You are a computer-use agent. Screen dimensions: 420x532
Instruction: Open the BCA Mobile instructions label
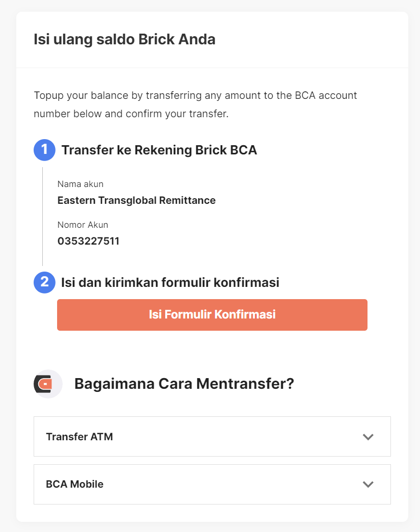tap(74, 484)
